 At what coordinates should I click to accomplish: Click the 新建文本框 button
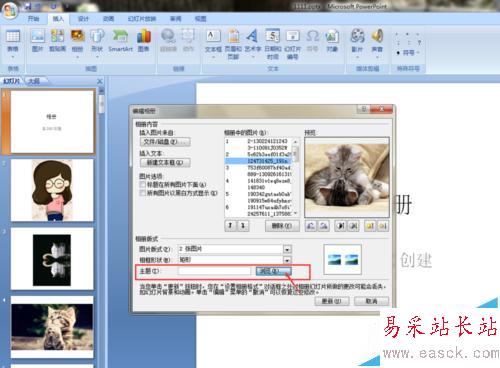pos(165,163)
